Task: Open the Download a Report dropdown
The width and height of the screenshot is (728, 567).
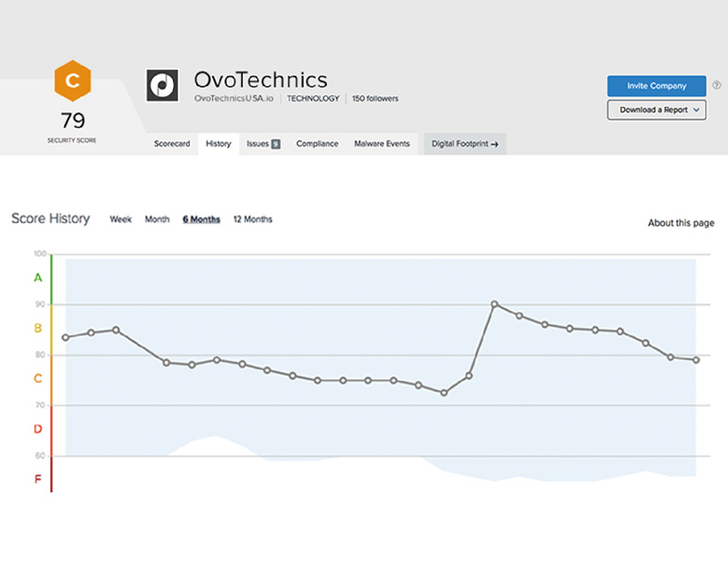Action: click(656, 110)
